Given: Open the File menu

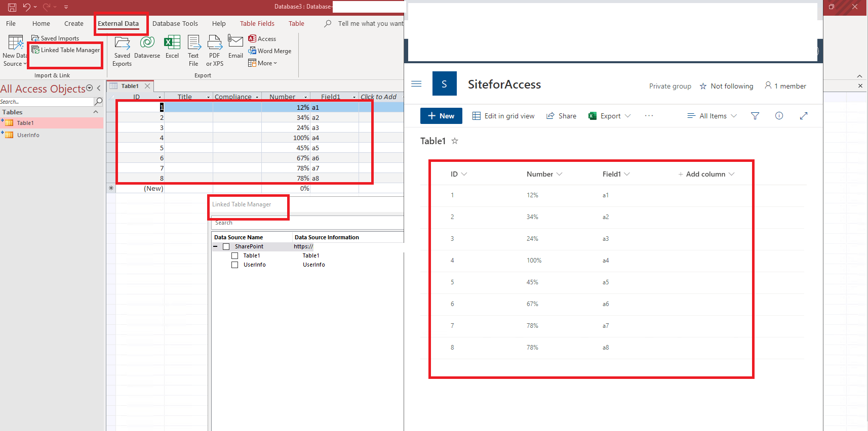Looking at the screenshot, I should click(x=11, y=23).
